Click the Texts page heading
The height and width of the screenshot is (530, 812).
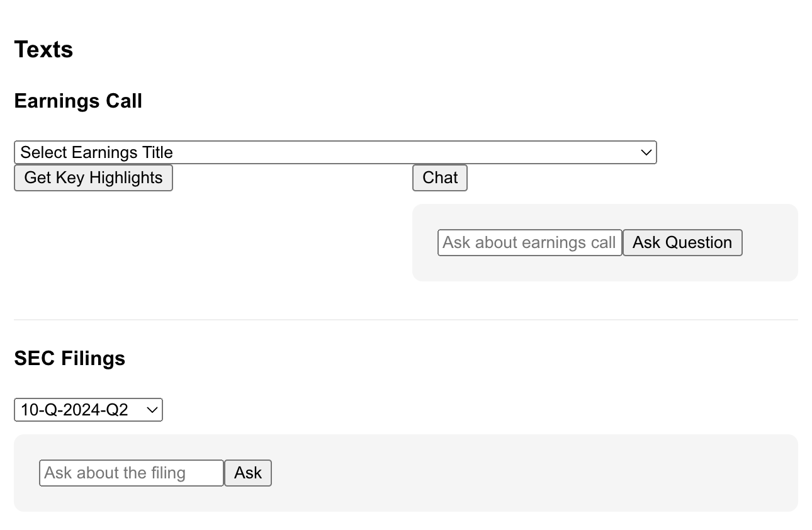(x=43, y=49)
